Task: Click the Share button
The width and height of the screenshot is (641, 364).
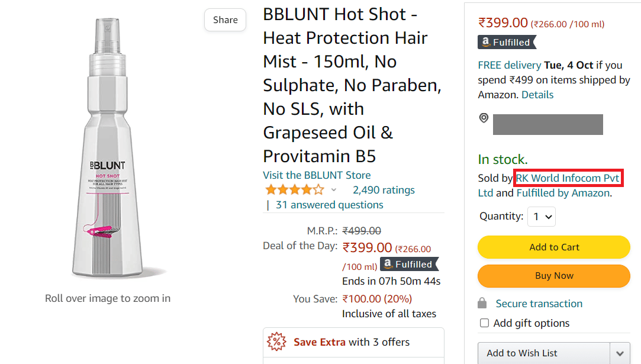Action: click(226, 20)
